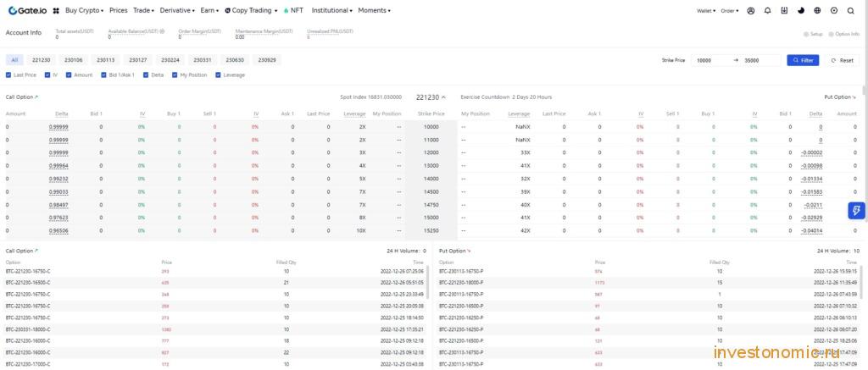
Task: Select the 230224 expiry tab
Action: coord(170,60)
